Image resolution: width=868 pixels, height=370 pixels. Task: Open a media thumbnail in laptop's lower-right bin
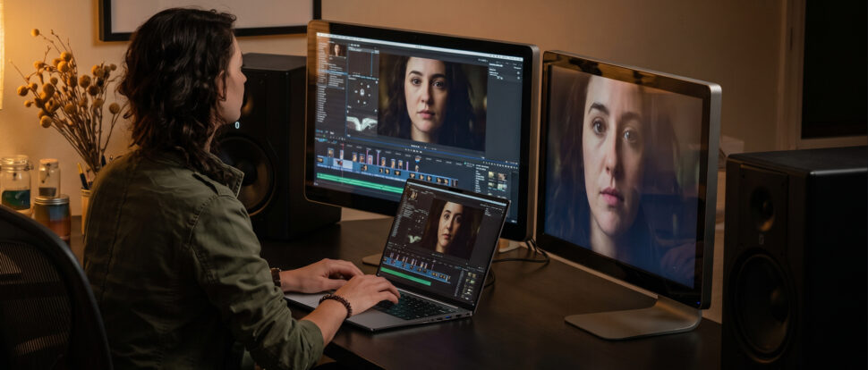point(470,274)
